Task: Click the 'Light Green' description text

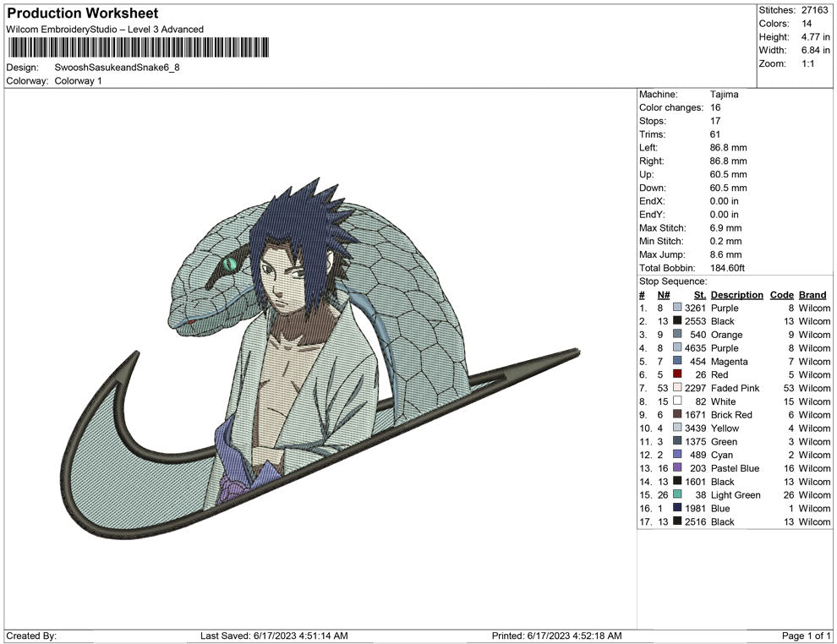Action: point(736,495)
